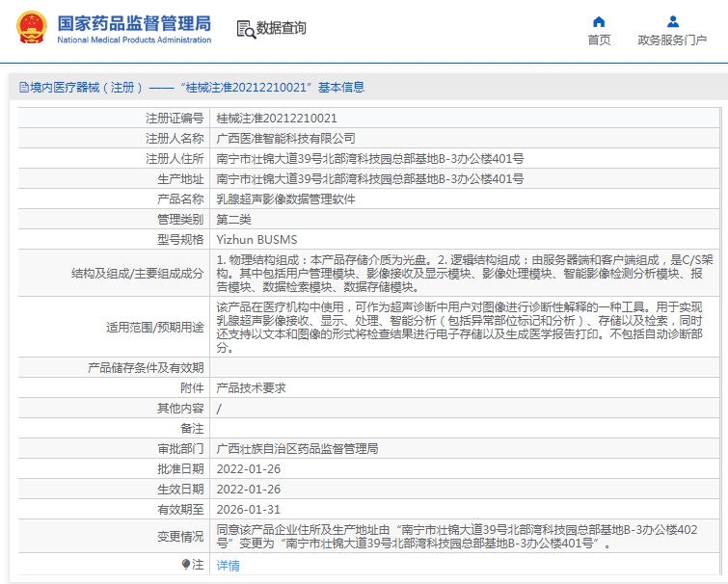The image size is (728, 584).
Task: Click the bulb icon next to 注
Action: coord(186,564)
